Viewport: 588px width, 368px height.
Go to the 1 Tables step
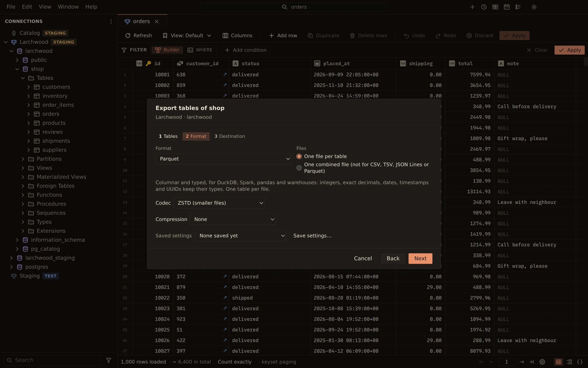168,136
